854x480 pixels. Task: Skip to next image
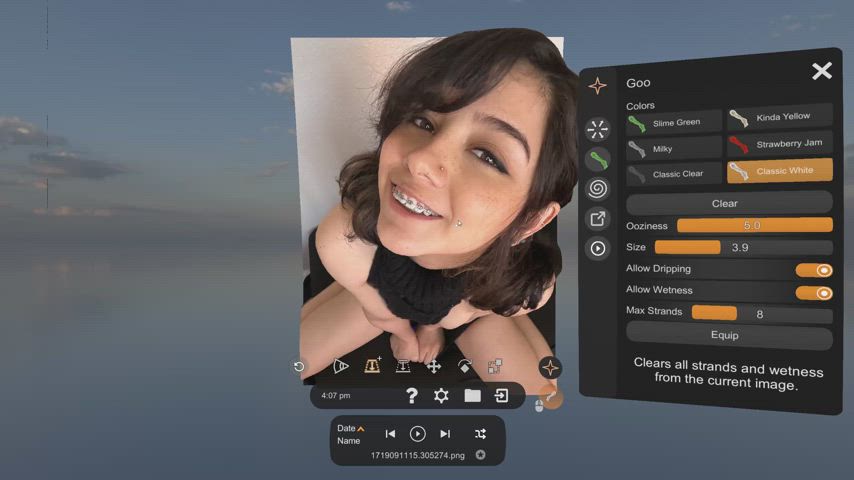[x=445, y=434]
